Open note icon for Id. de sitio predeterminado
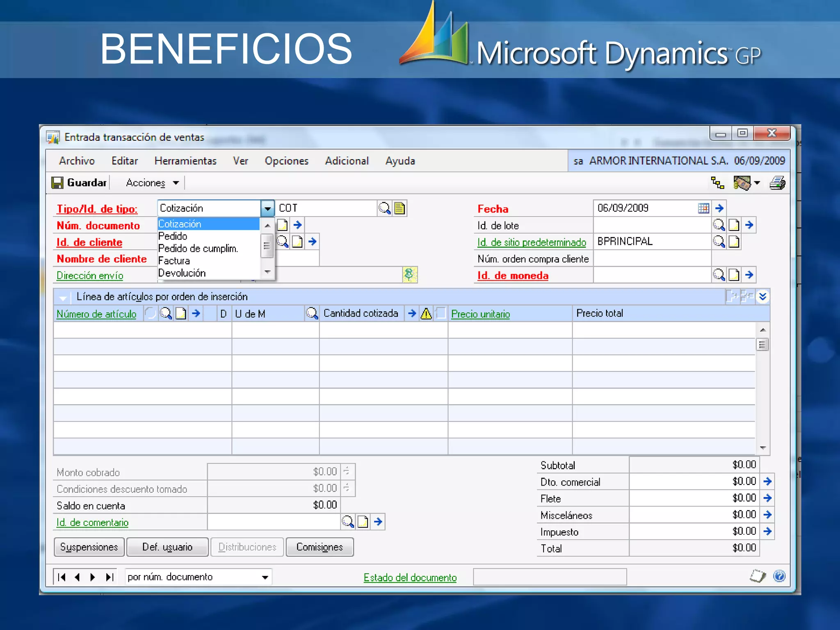 point(734,242)
